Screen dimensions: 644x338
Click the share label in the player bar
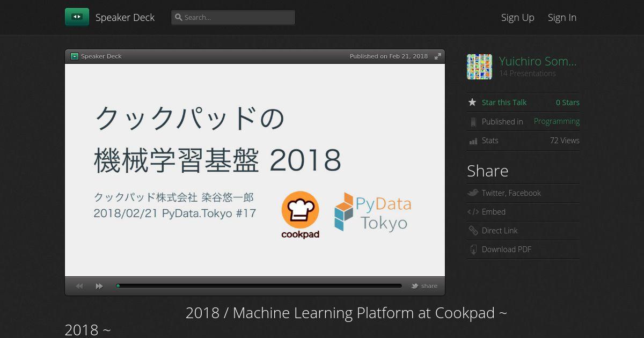click(429, 286)
